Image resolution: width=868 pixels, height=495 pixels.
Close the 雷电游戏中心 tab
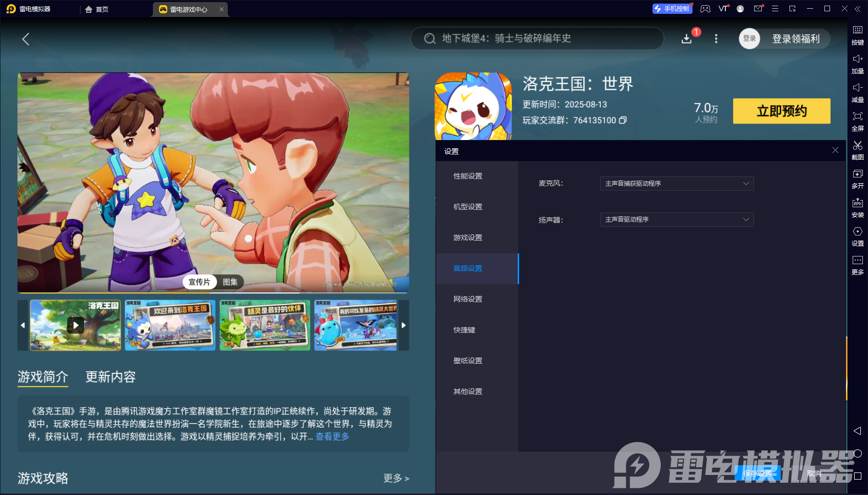tap(222, 9)
